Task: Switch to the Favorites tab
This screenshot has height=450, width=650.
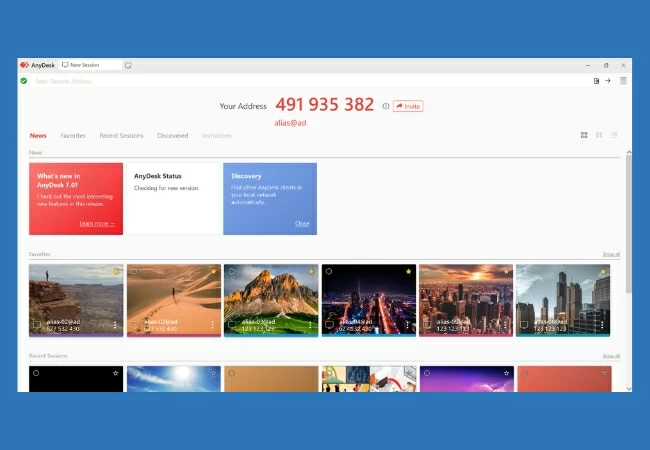Action: pos(73,135)
